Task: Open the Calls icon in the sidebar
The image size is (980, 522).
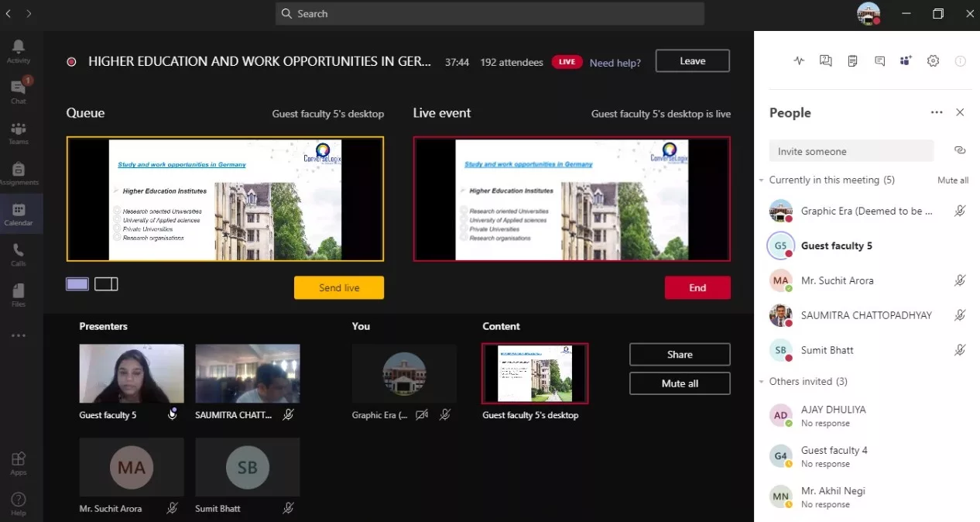Action: (18, 252)
